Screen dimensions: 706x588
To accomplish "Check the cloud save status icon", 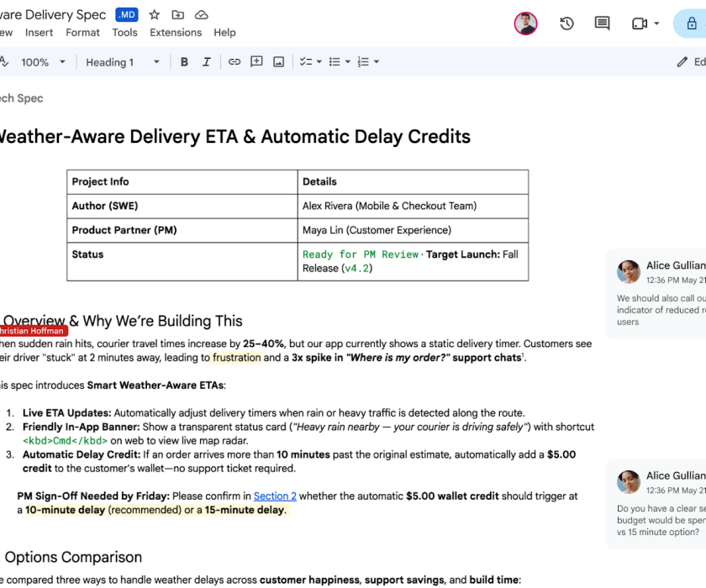I will point(201,15).
